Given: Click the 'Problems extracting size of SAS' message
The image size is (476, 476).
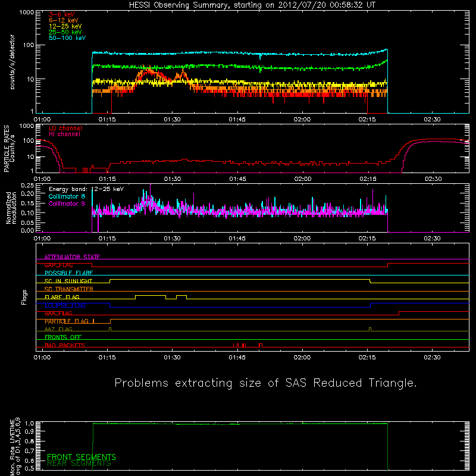Looking at the screenshot, I should tap(265, 383).
